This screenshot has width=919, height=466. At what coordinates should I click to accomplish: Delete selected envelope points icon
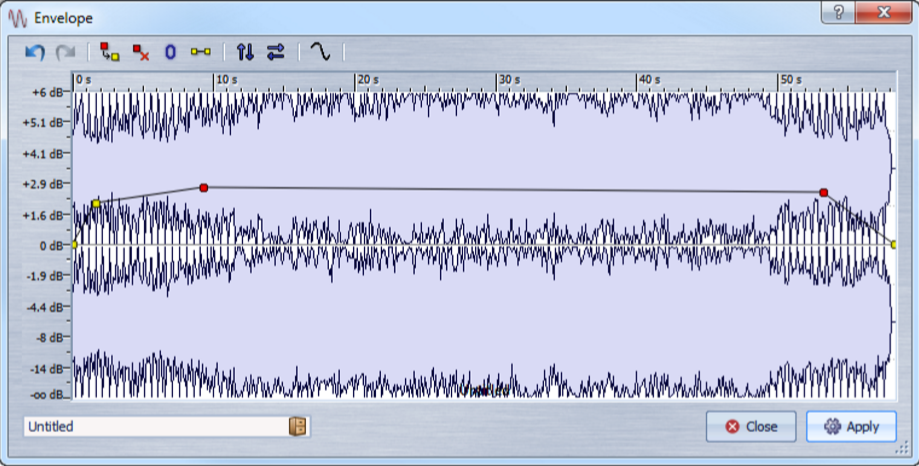pyautogui.click(x=140, y=53)
